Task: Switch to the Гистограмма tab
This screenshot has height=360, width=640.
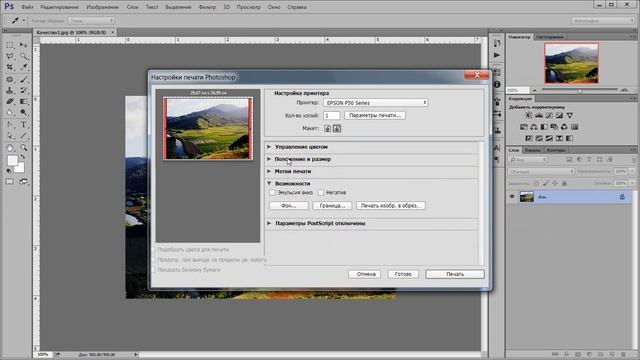Action: point(549,37)
